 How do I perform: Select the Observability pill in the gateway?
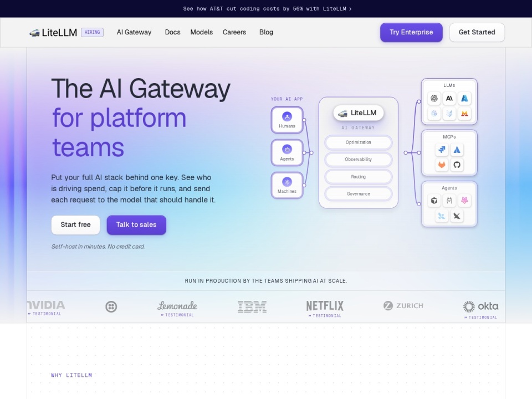click(x=359, y=160)
